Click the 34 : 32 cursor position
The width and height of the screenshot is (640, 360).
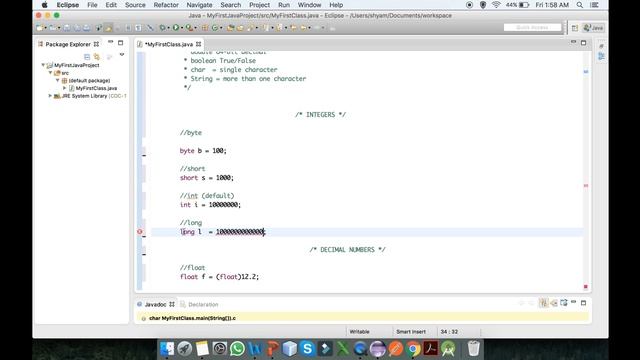(x=449, y=332)
